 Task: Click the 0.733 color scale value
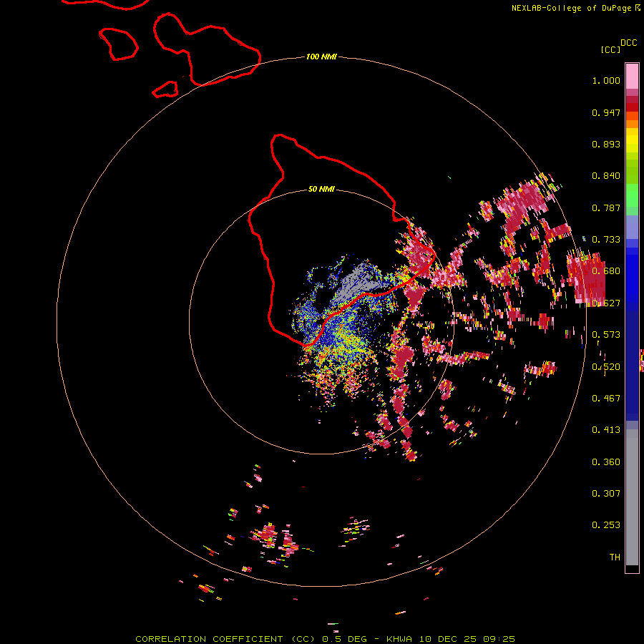(606, 240)
